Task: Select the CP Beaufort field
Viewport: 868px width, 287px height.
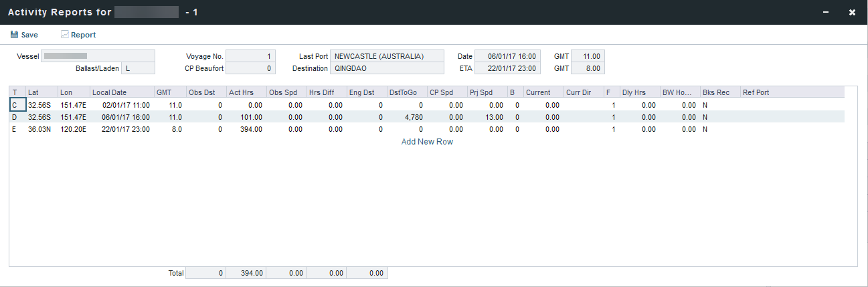Action: tap(250, 68)
